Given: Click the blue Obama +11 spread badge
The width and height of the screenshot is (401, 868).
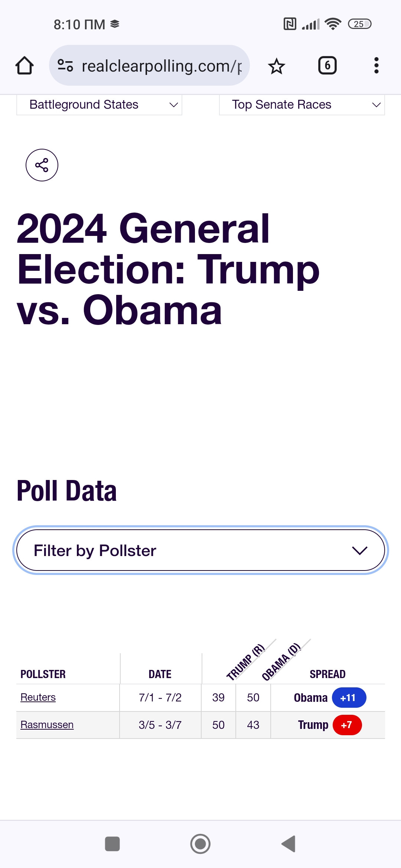Looking at the screenshot, I should click(349, 698).
